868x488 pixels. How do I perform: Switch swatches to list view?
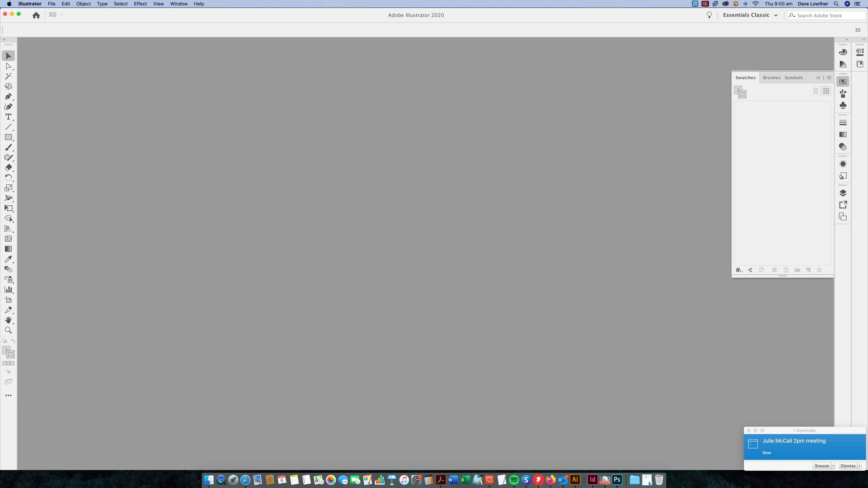(815, 91)
